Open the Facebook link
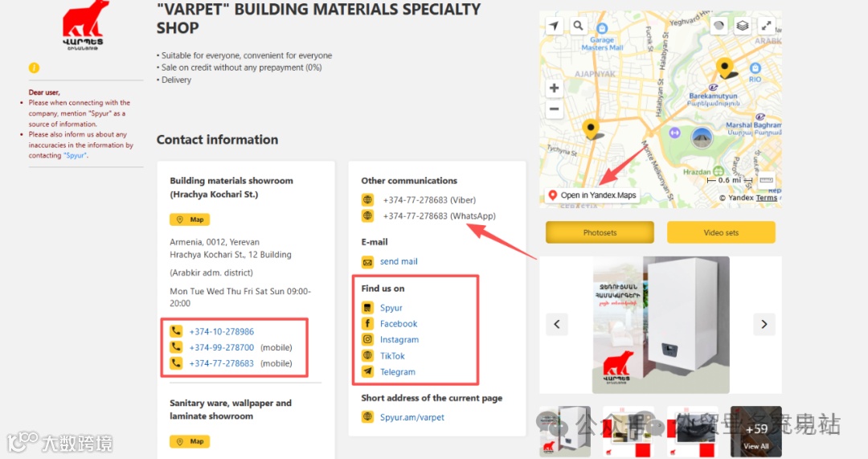 [x=399, y=324]
